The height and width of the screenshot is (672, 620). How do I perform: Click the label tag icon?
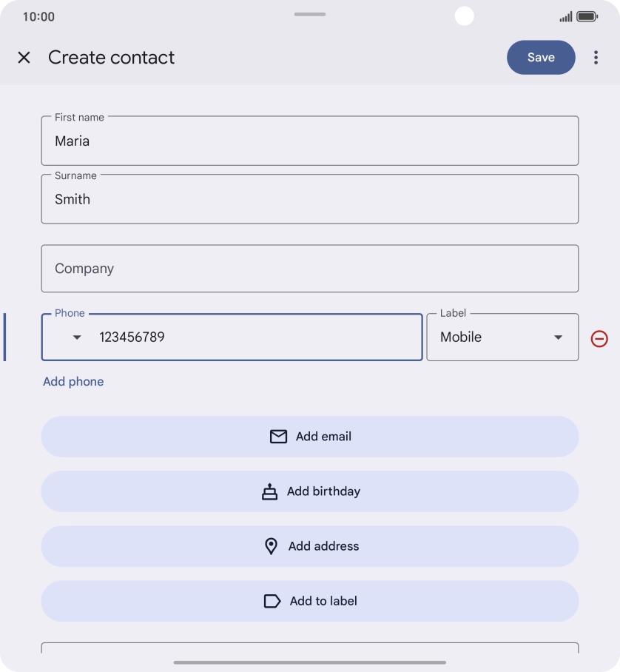[x=272, y=601]
